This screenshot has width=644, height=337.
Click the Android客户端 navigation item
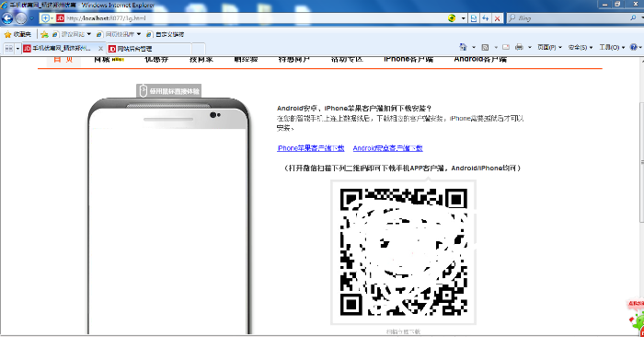point(480,59)
